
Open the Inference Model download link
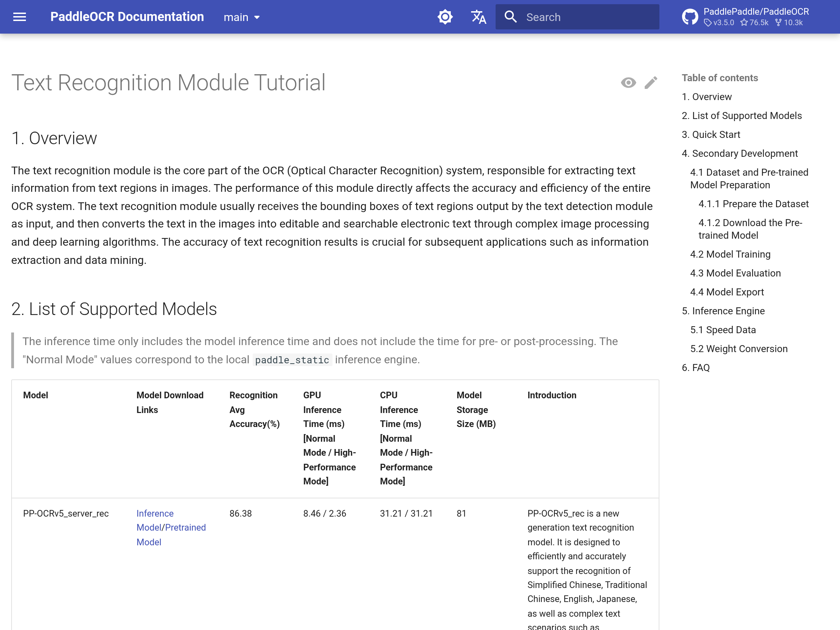[155, 513]
